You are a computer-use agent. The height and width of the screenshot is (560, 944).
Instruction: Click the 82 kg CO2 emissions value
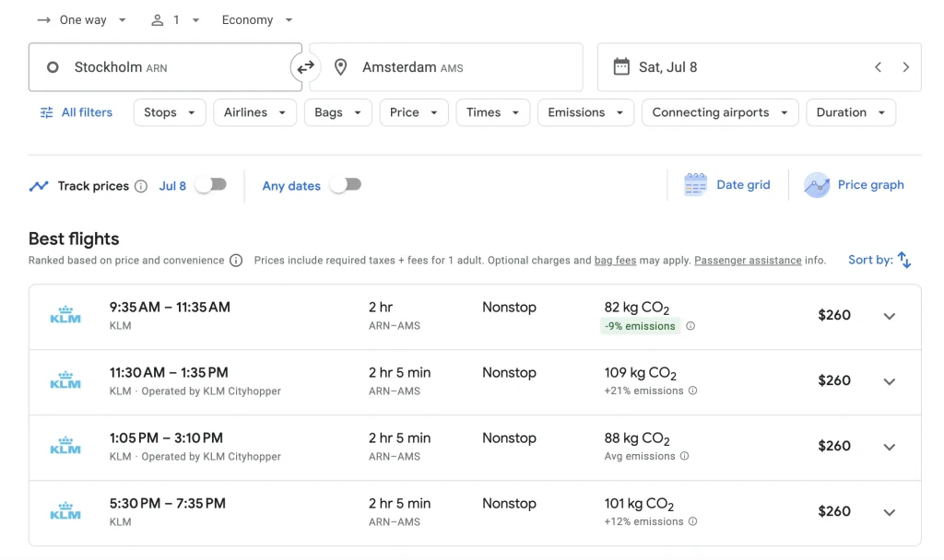click(x=636, y=308)
